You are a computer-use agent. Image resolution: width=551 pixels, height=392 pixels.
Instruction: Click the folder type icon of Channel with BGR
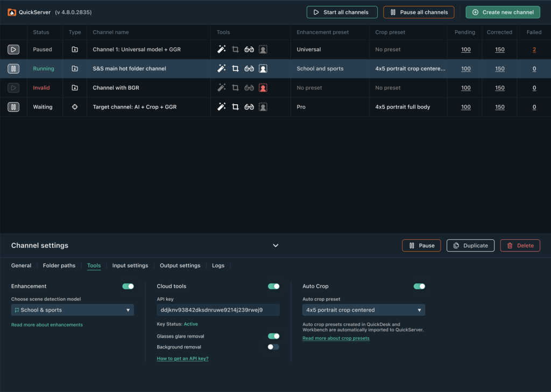point(75,88)
